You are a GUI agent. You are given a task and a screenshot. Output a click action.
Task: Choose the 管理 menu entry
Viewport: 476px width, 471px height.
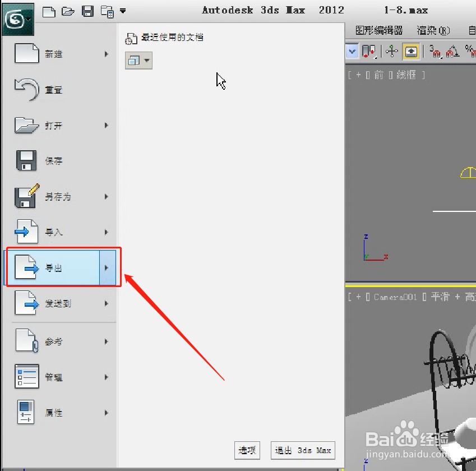59,377
